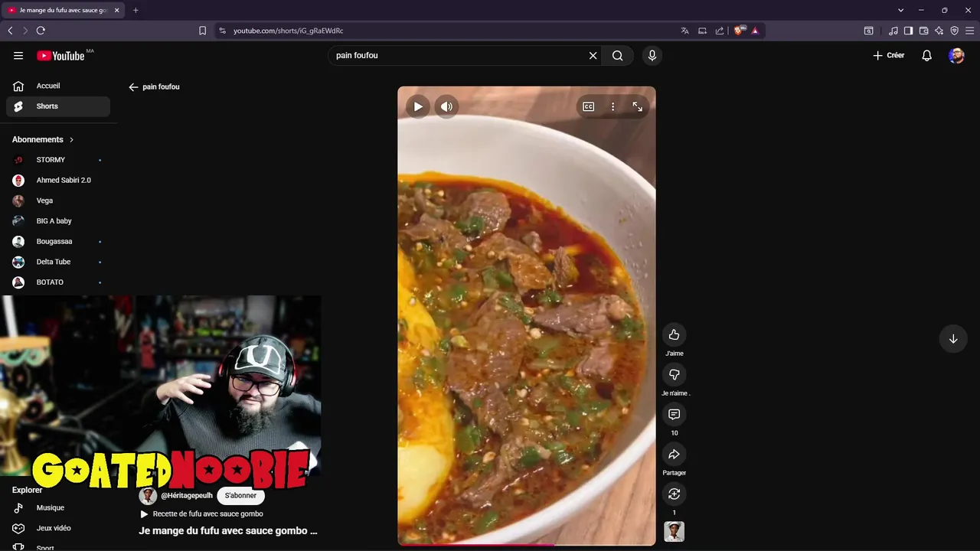Open the STORMY channel subscription
980x551 pixels.
point(58,160)
